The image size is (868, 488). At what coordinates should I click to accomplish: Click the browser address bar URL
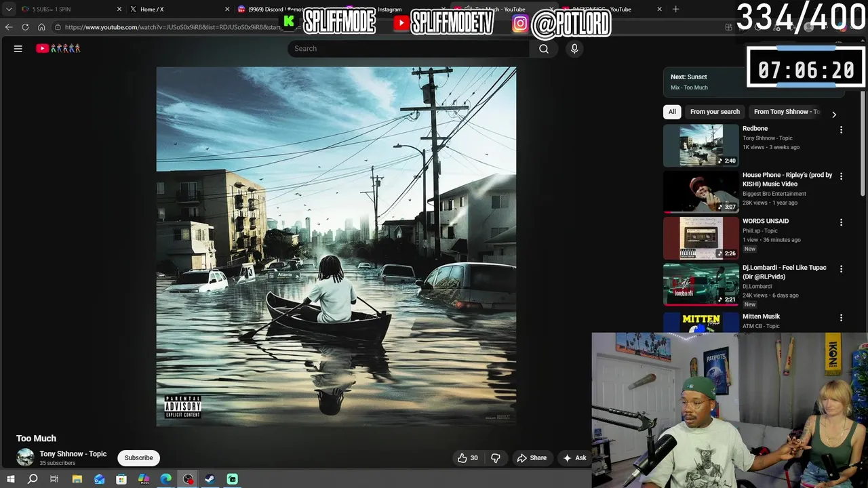pyautogui.click(x=173, y=27)
